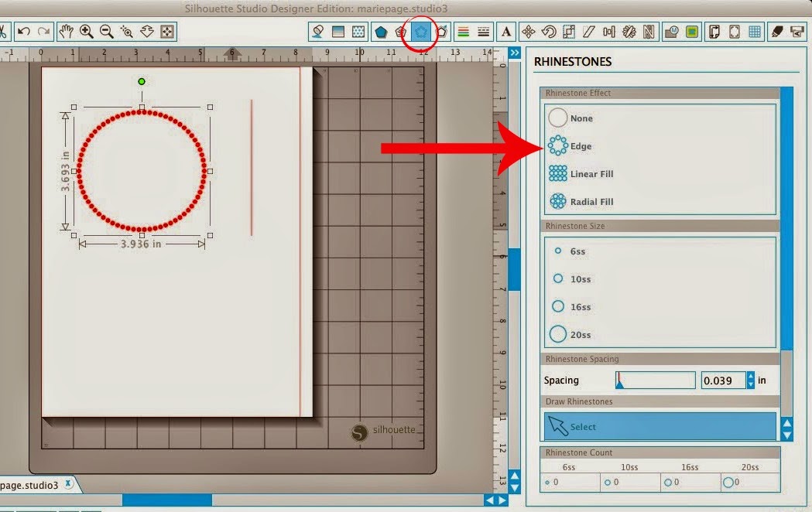Open the Nesting window
The image size is (812, 512).
pos(649,32)
